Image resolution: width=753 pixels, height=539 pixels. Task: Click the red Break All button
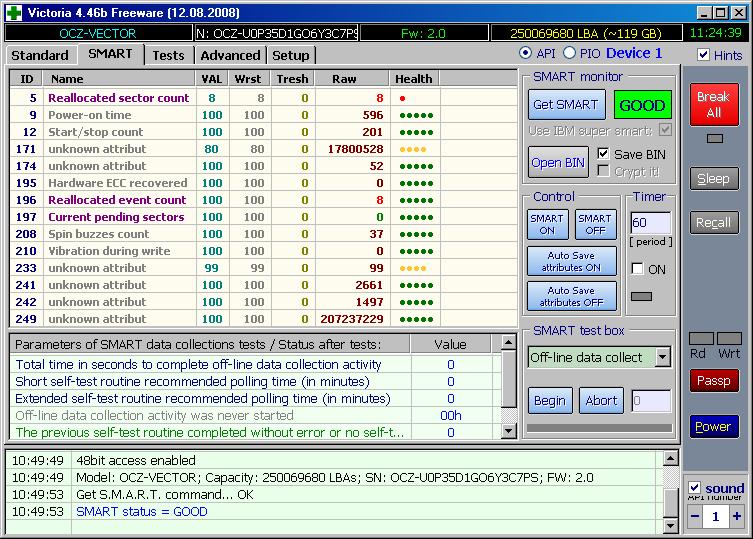coord(714,104)
